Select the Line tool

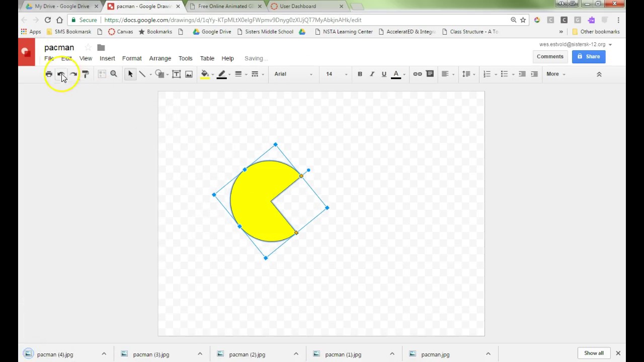(x=142, y=74)
